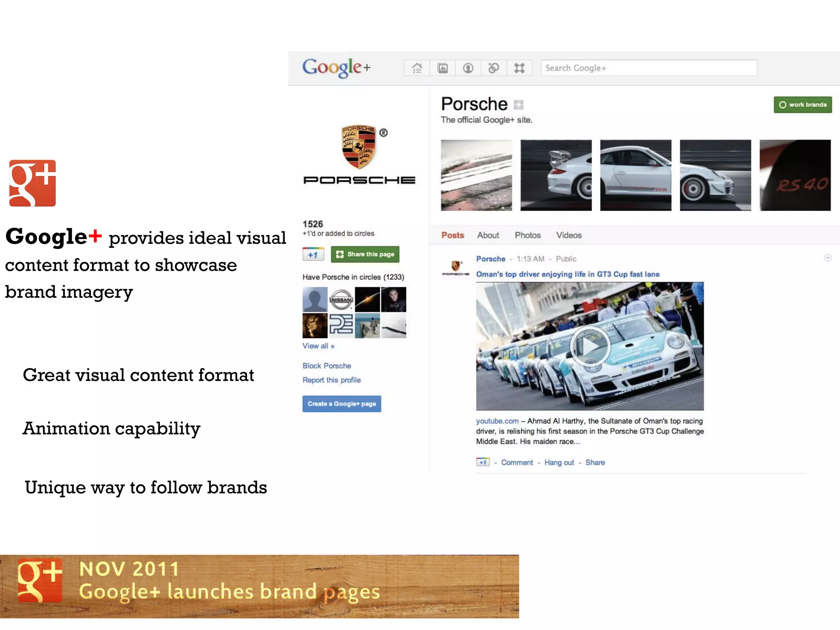Open the rear wing car photo thumbnail
Viewport: 840px width, 630px height.
tap(556, 175)
